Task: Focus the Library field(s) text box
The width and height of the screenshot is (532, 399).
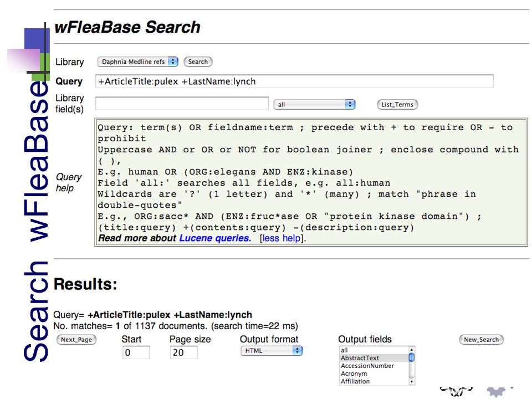Action: 182,104
